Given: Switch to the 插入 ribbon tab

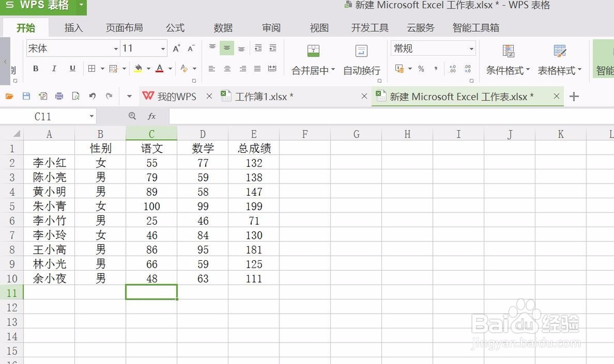Looking at the screenshot, I should coord(74,28).
